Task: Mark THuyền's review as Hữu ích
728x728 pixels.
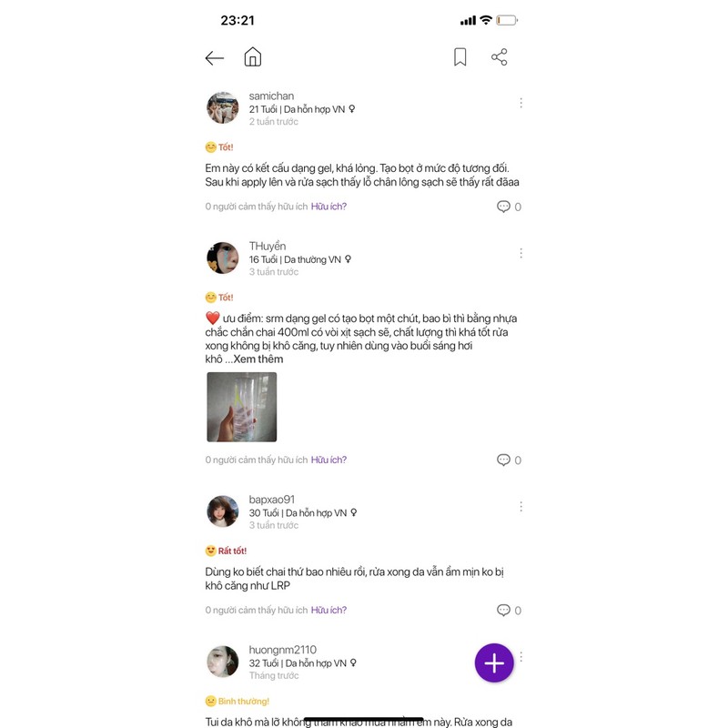Action: [x=329, y=460]
